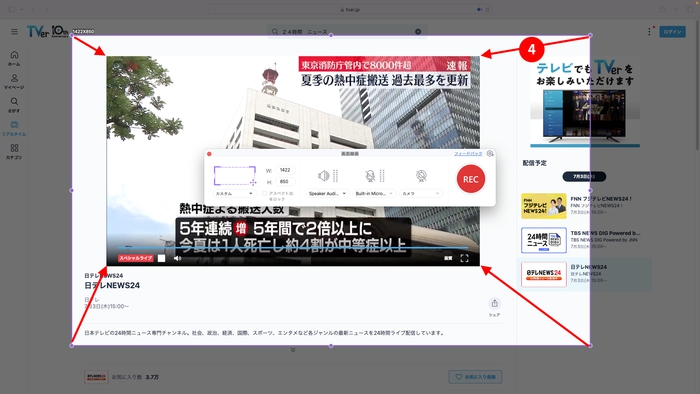The height and width of the screenshot is (394, 700).
Task: Click the TVer search field
Action: (346, 32)
